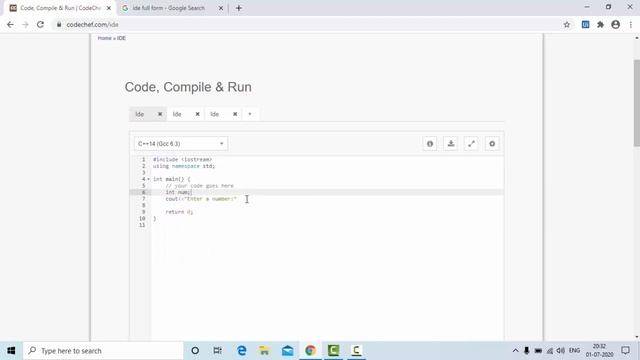The image size is (640, 360).
Task: Open File Explorer from taskbar
Action: click(x=264, y=351)
